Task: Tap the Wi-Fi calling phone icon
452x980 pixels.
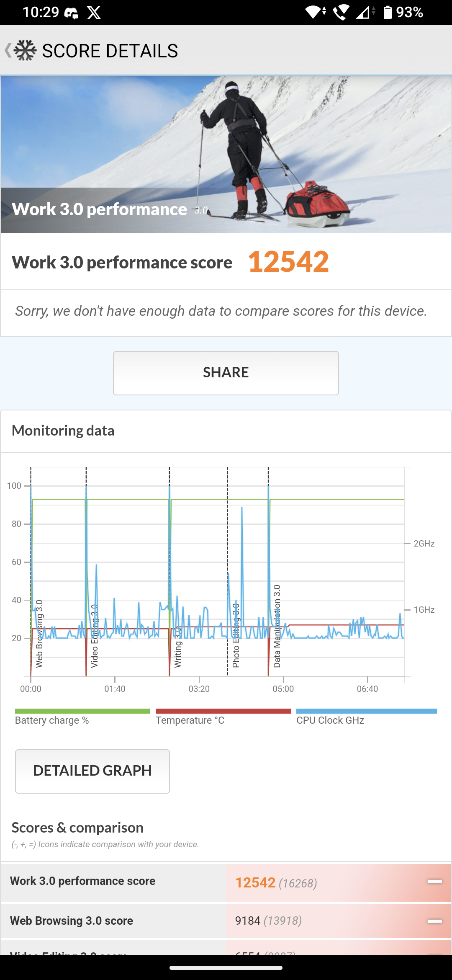Action: click(x=341, y=12)
